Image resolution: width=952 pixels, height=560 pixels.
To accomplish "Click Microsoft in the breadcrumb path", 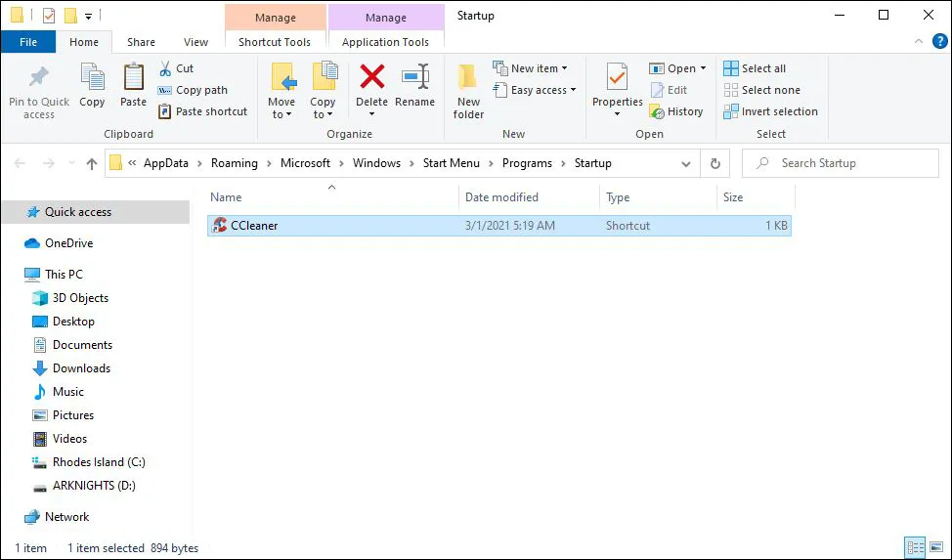I will click(305, 163).
